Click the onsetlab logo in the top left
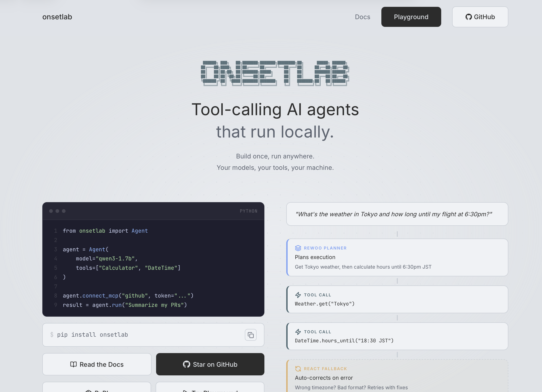 pyautogui.click(x=57, y=17)
